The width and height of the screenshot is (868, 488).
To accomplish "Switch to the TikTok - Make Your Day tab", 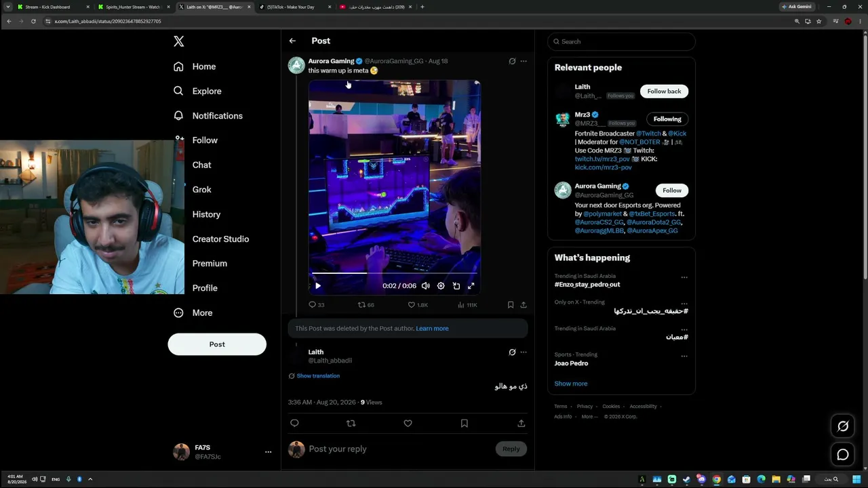I will tap(296, 7).
